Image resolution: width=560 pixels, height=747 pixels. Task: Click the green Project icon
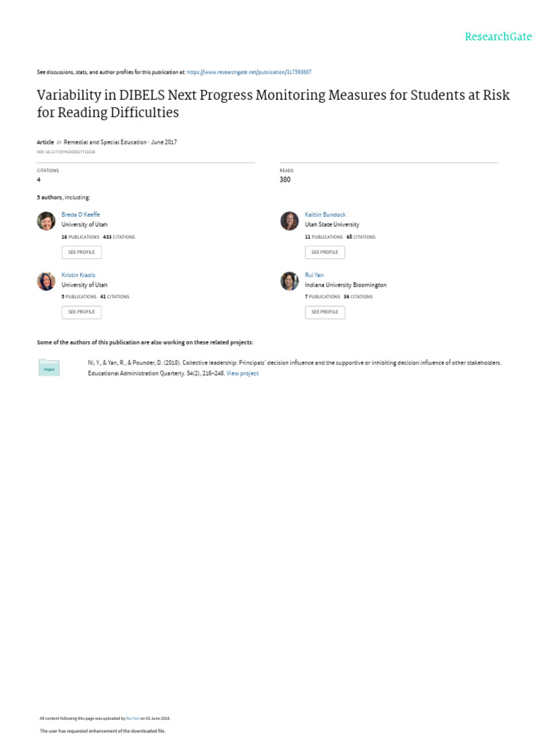(49, 368)
